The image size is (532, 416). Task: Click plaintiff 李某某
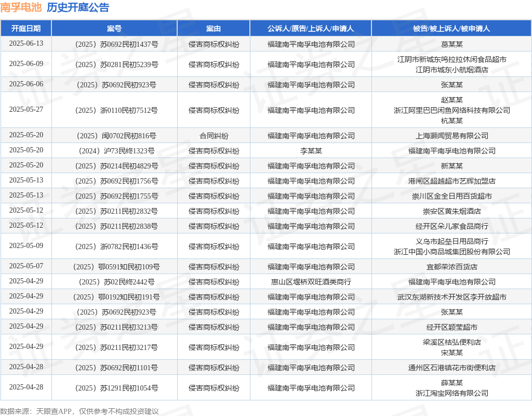(311, 151)
